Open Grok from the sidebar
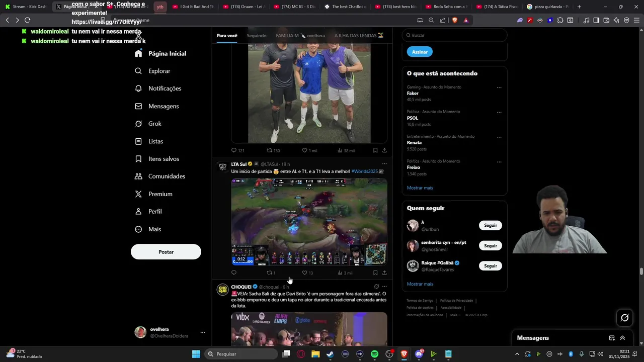644x362 pixels. tap(148, 124)
